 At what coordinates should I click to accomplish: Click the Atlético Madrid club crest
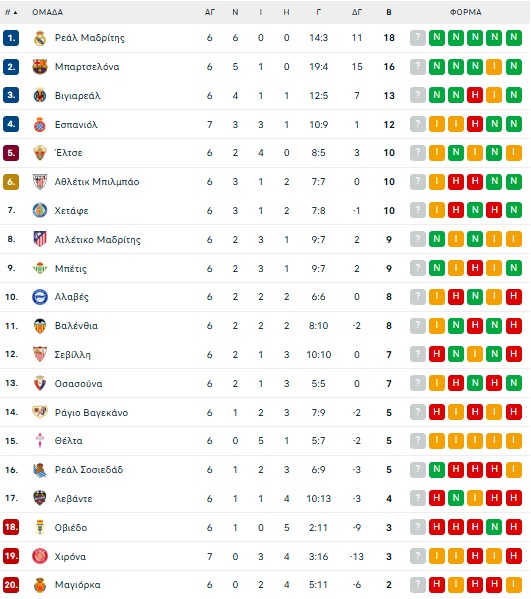pos(40,240)
